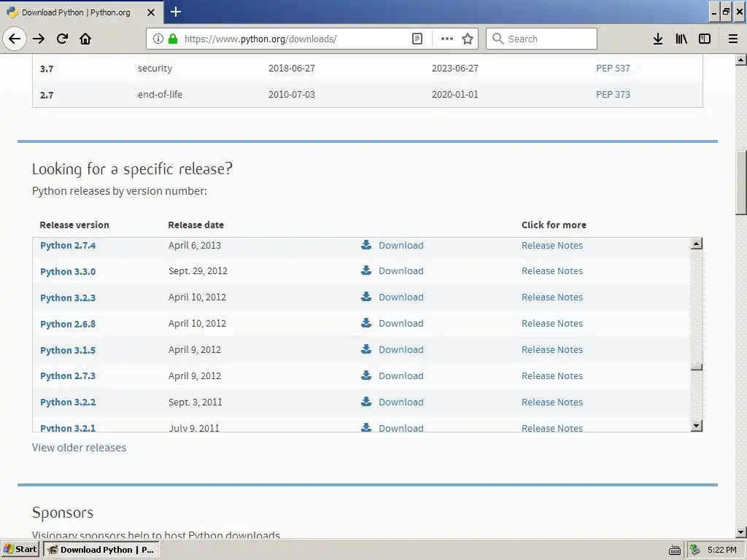Click page scrollbar up arrow
The width and height of the screenshot is (747, 560).
pyautogui.click(x=741, y=60)
